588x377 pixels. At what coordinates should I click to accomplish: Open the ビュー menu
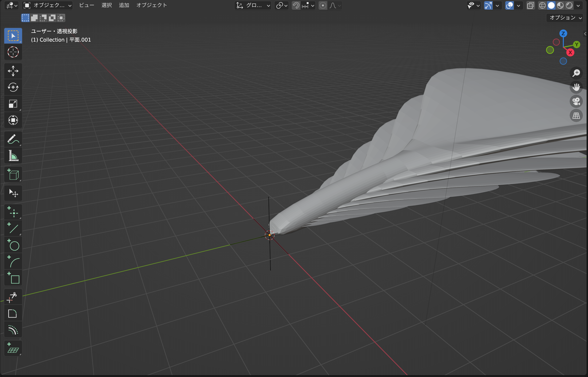(87, 5)
